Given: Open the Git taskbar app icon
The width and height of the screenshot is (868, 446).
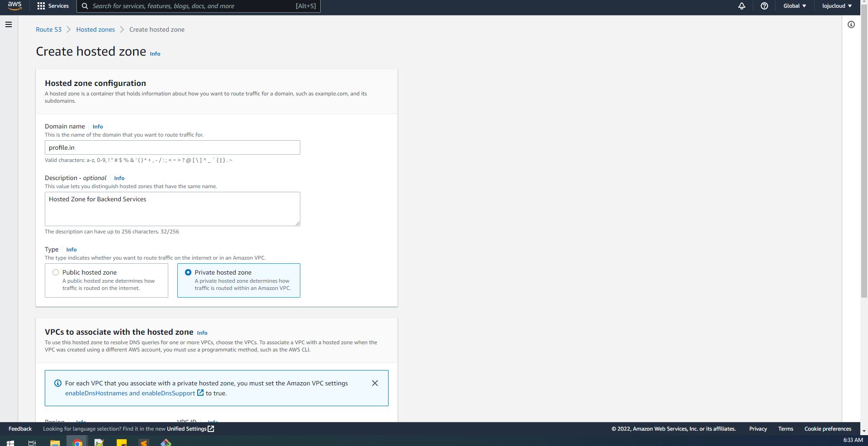Looking at the screenshot, I should pos(166,442).
